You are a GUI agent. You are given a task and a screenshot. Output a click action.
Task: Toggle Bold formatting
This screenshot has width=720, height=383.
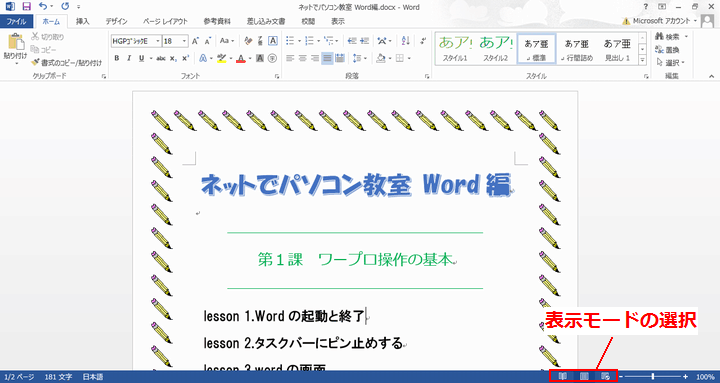(117, 58)
